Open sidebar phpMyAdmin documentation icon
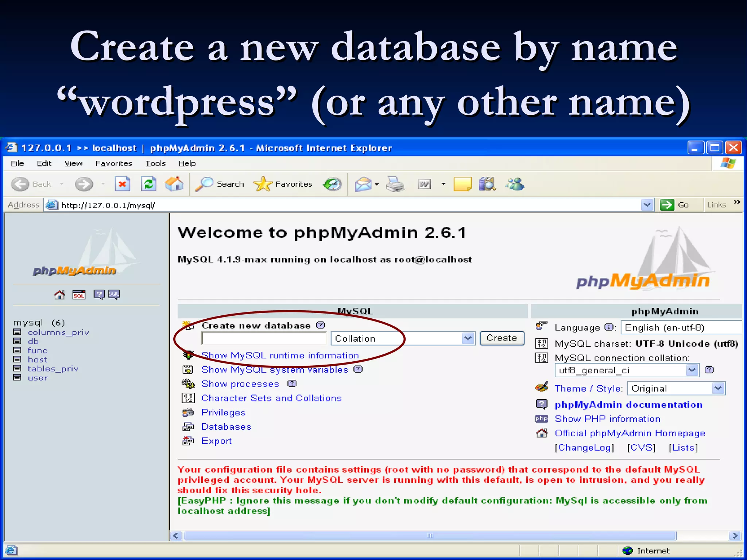Screen dimensions: 747x560 pyautogui.click(x=99, y=295)
